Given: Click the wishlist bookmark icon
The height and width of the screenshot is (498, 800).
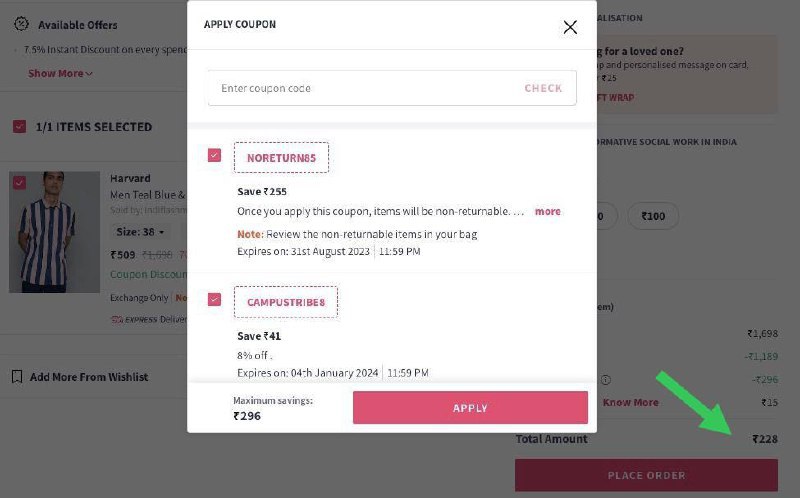Looking at the screenshot, I should pyautogui.click(x=17, y=377).
